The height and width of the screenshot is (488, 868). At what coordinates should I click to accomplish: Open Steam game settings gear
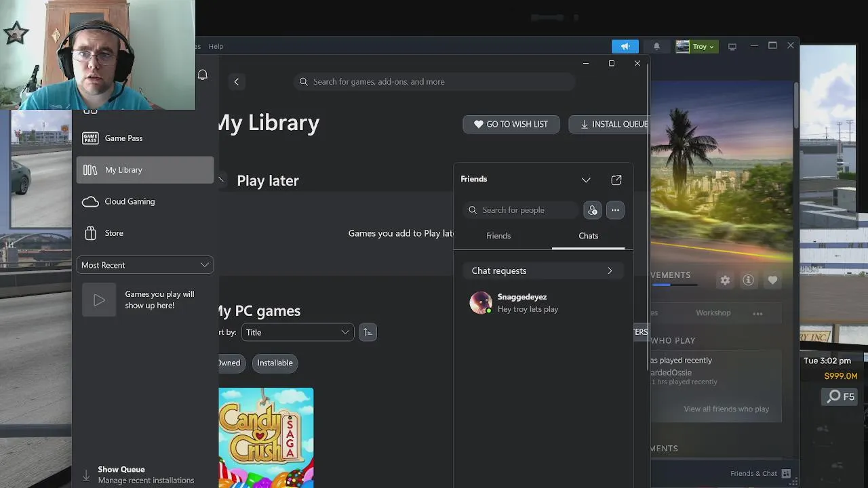pyautogui.click(x=725, y=280)
